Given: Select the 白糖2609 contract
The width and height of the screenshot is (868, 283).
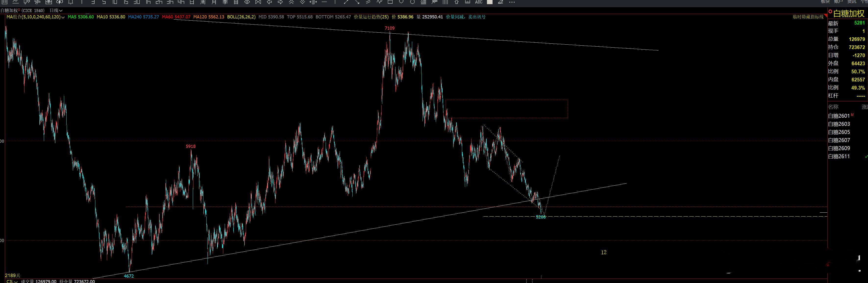Looking at the screenshot, I should click(x=839, y=148).
